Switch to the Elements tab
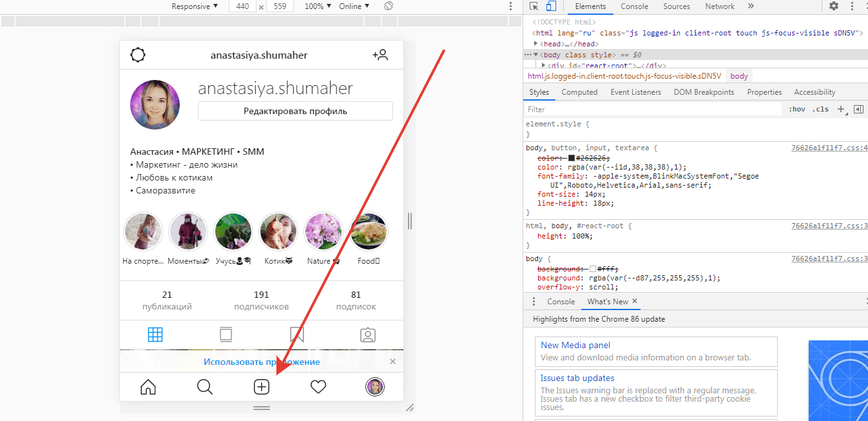Viewport: 868px width, 421px height. [x=590, y=6]
